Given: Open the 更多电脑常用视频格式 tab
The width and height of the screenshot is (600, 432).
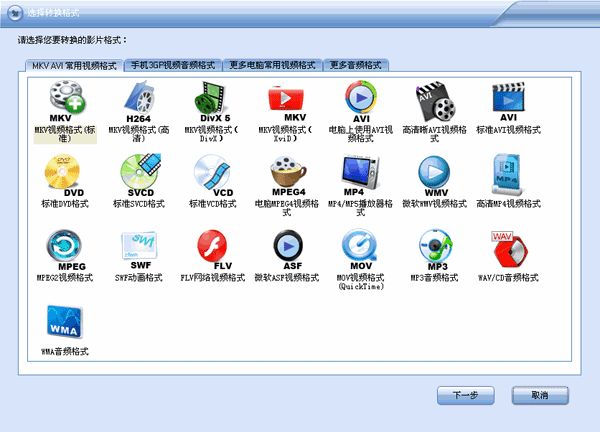Looking at the screenshot, I should coord(272,65).
